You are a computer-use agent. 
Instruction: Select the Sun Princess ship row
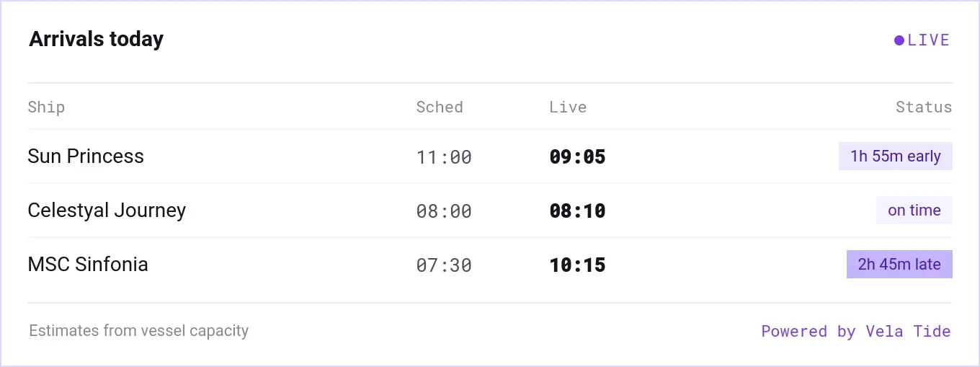click(490, 156)
